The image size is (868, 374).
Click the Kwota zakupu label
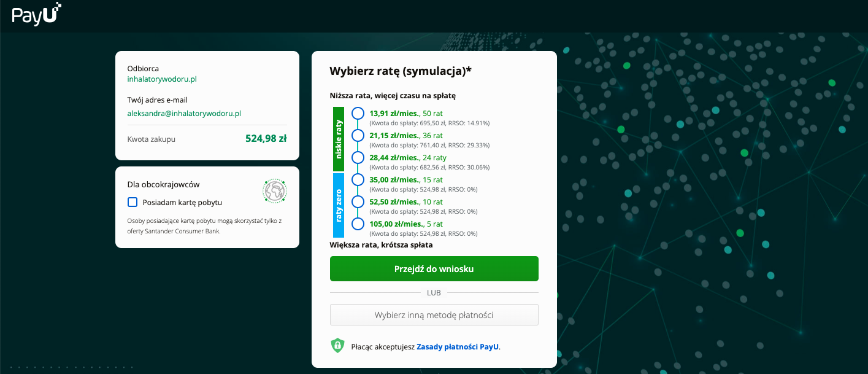click(152, 139)
